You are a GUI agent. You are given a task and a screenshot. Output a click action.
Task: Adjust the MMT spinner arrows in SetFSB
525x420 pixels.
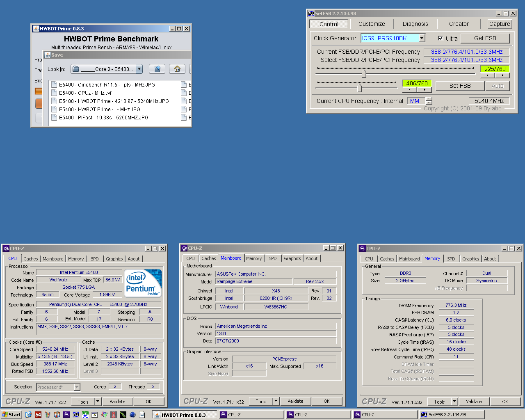point(429,101)
